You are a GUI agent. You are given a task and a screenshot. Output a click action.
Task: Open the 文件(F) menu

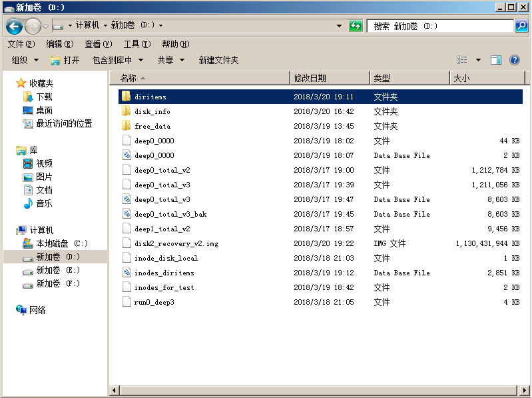(x=21, y=44)
